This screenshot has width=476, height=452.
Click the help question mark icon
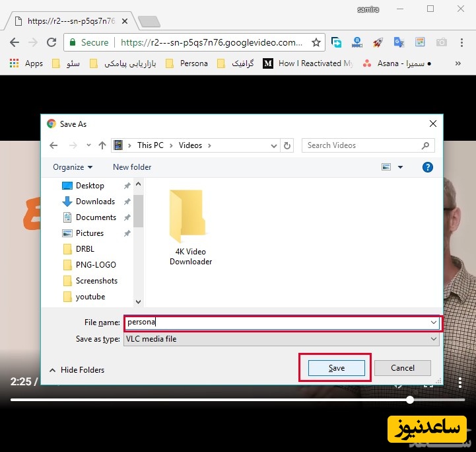pos(427,167)
